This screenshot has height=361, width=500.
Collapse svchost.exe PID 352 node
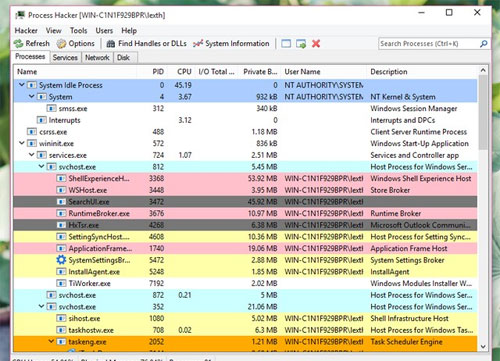tap(41, 306)
